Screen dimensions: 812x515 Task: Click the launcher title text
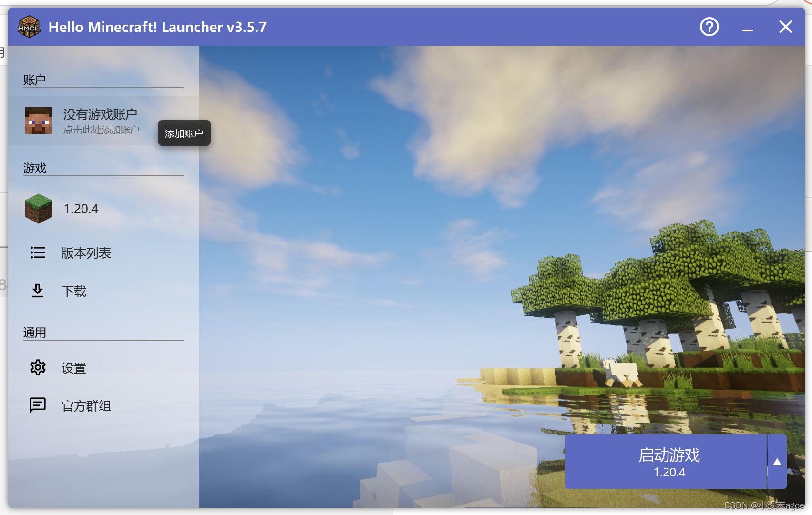[x=157, y=27]
